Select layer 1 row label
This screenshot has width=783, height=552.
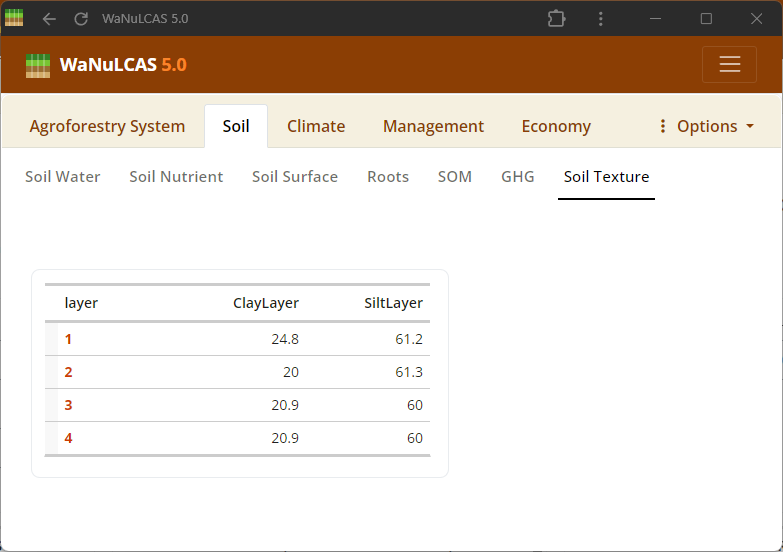click(68, 339)
